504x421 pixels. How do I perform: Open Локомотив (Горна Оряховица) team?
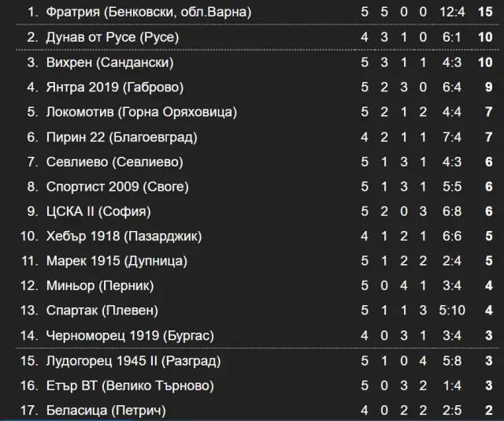(142, 112)
